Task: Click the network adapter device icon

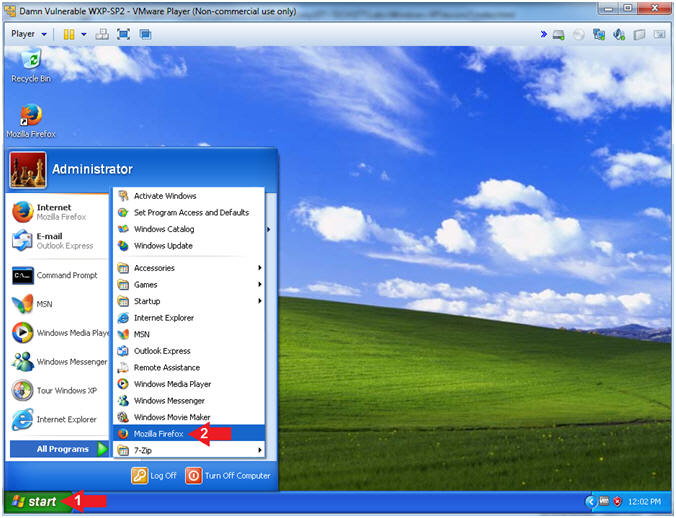Action: 599,34
